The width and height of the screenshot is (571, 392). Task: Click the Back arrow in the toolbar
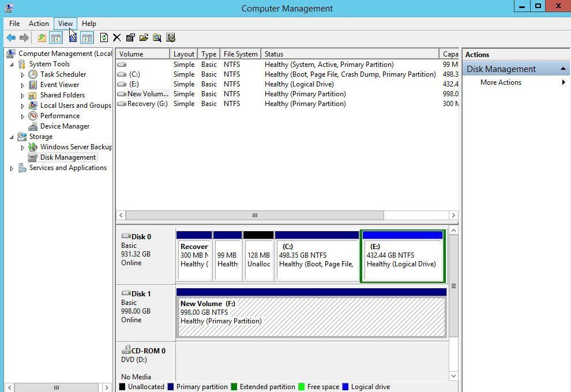pos(10,38)
